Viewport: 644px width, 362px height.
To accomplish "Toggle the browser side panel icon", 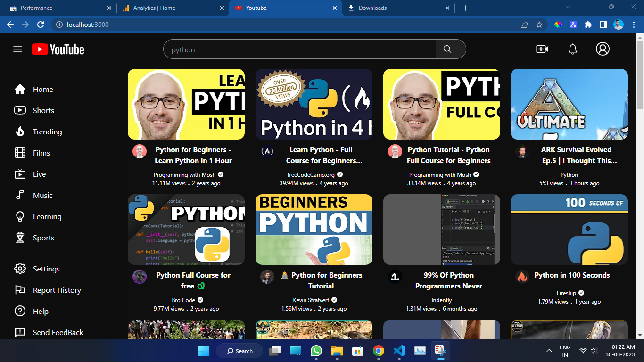I will click(603, 25).
